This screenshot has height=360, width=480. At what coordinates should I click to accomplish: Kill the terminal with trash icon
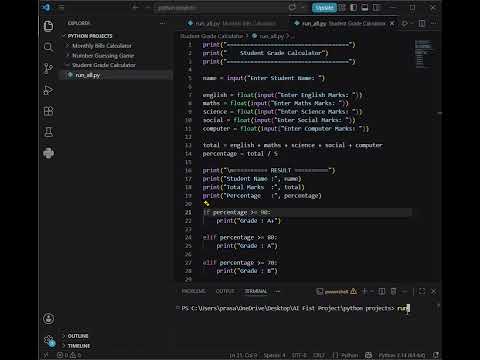[x=393, y=292]
